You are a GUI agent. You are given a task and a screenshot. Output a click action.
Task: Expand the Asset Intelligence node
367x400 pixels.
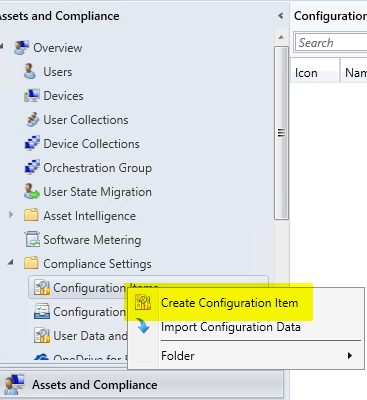click(11, 215)
